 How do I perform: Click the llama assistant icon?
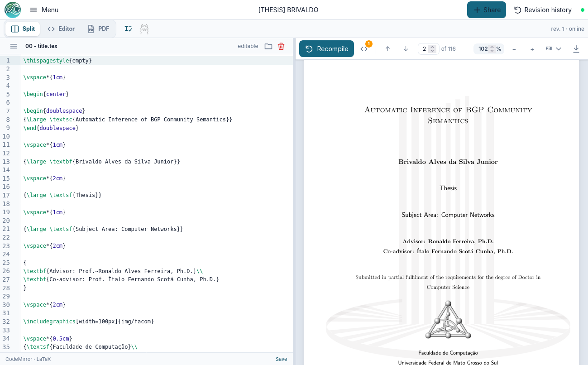coord(144,29)
